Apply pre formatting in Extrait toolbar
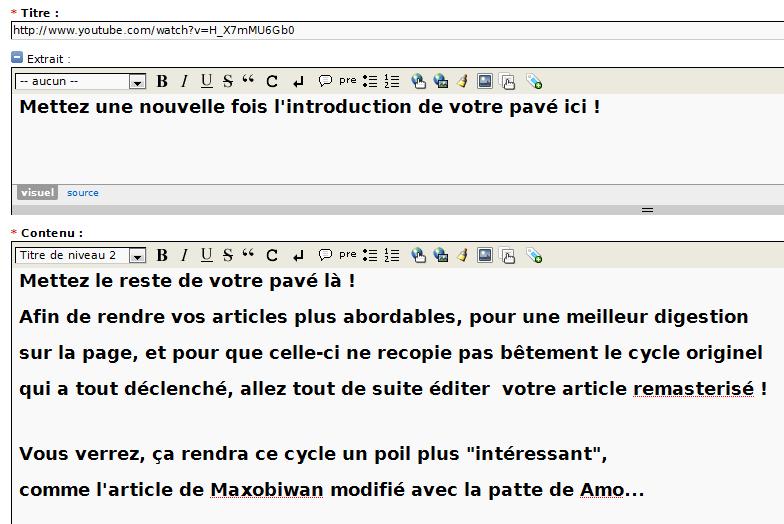The image size is (784, 524). click(x=348, y=80)
